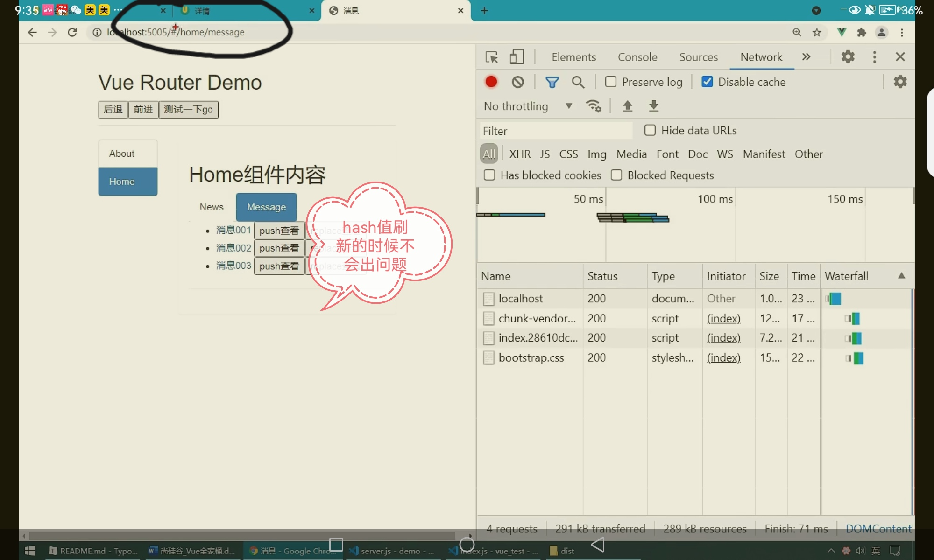Enable the Preserve log checkbox

[611, 82]
